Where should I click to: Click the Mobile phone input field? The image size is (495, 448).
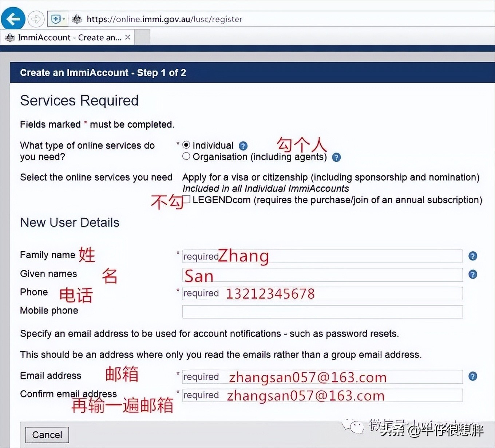point(322,312)
